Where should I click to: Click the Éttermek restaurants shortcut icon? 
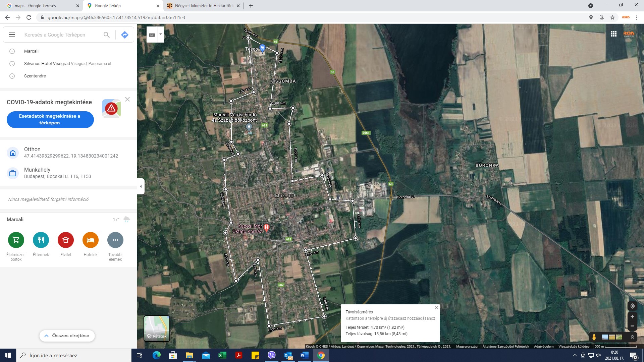(41, 240)
